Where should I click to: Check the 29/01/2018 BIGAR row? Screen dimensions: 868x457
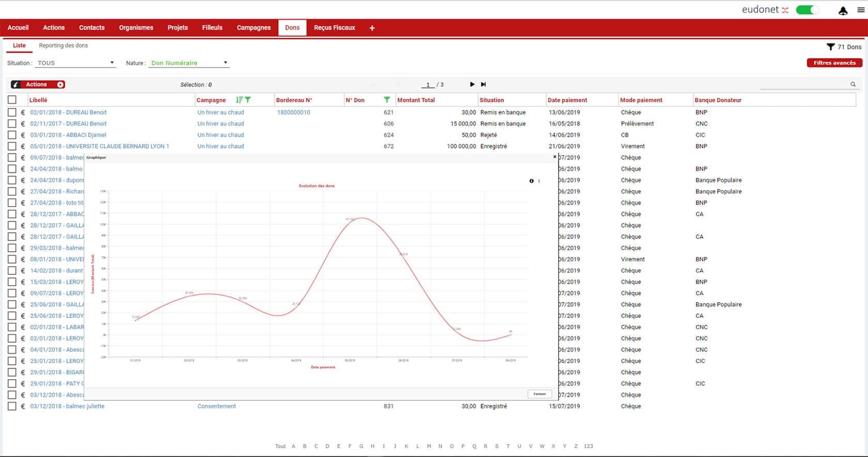pos(12,372)
